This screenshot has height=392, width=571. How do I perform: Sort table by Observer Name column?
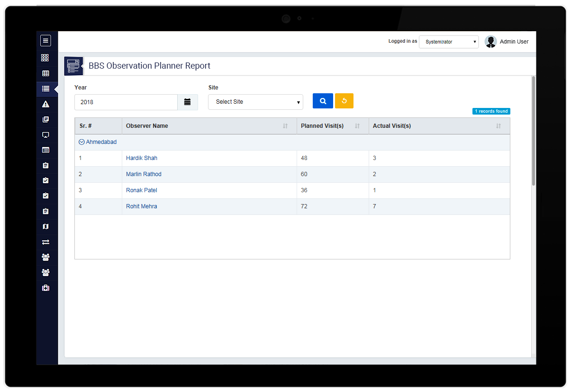point(285,126)
